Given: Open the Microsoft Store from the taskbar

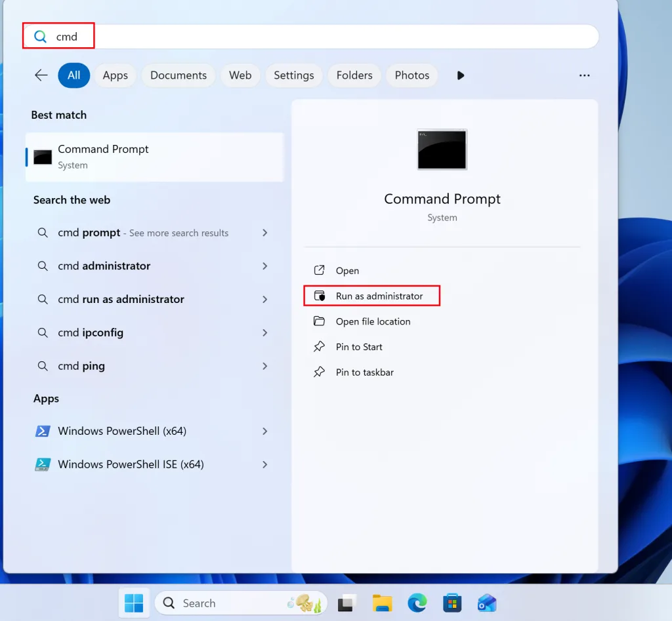Looking at the screenshot, I should click(x=452, y=603).
